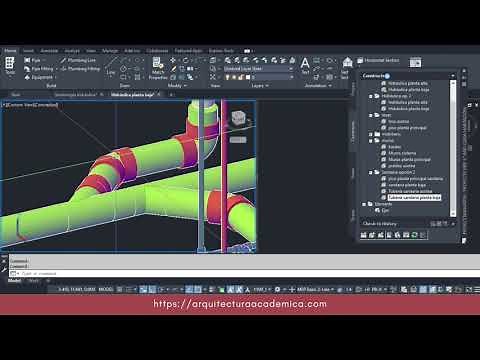Activate the Text annotation tool

[x=305, y=65]
